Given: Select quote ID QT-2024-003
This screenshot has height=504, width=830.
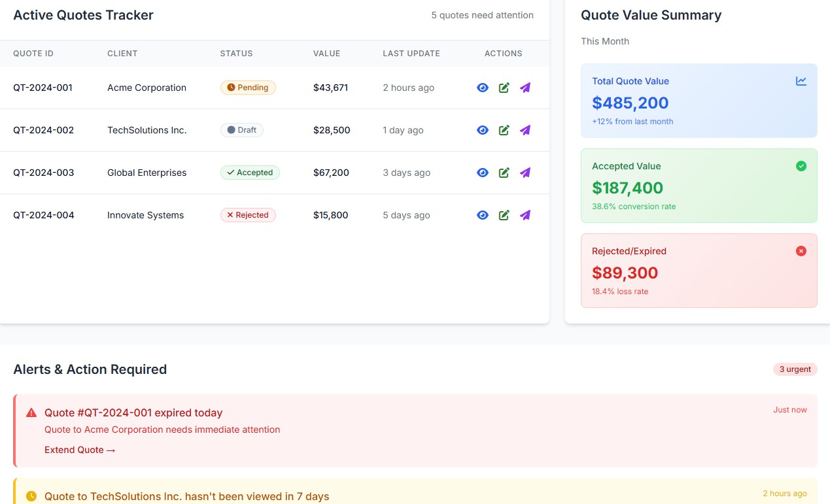Looking at the screenshot, I should [43, 173].
